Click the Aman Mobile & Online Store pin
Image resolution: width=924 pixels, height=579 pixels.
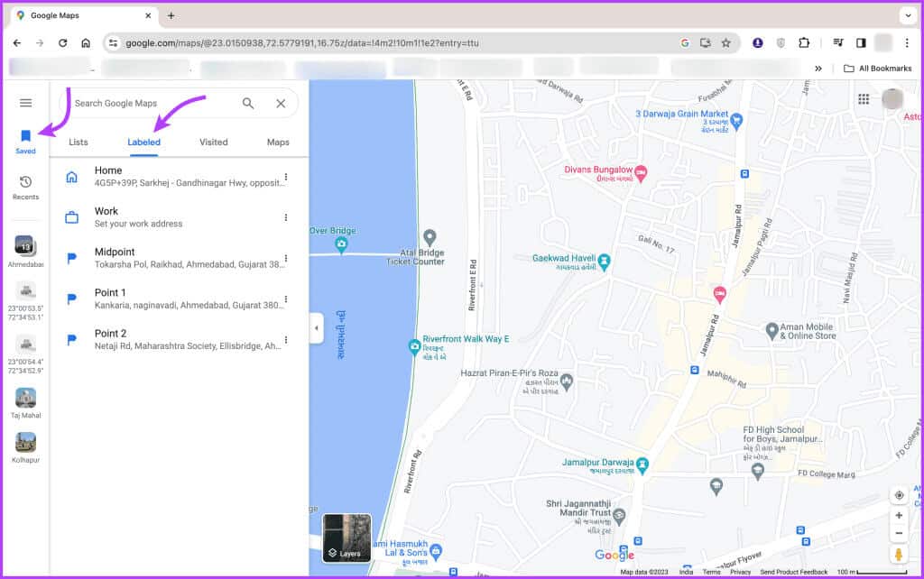[x=772, y=331]
